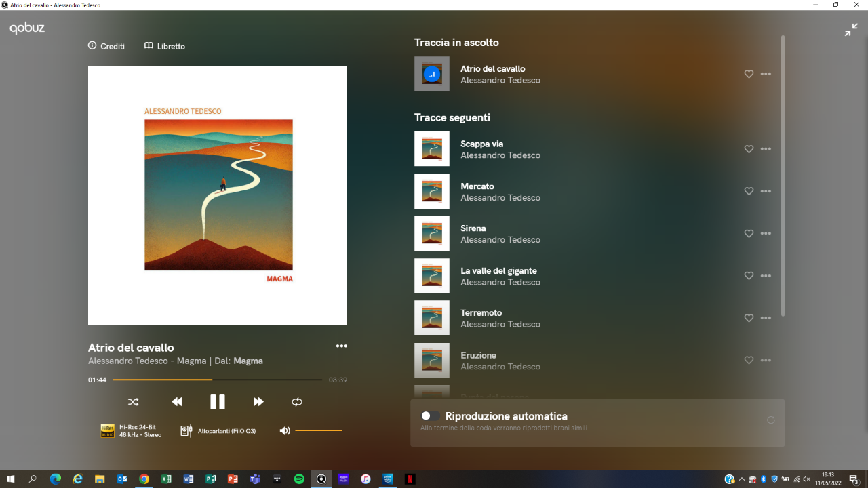Show hidden system tray icons
Viewport: 868px width, 488px height.
[x=741, y=479]
